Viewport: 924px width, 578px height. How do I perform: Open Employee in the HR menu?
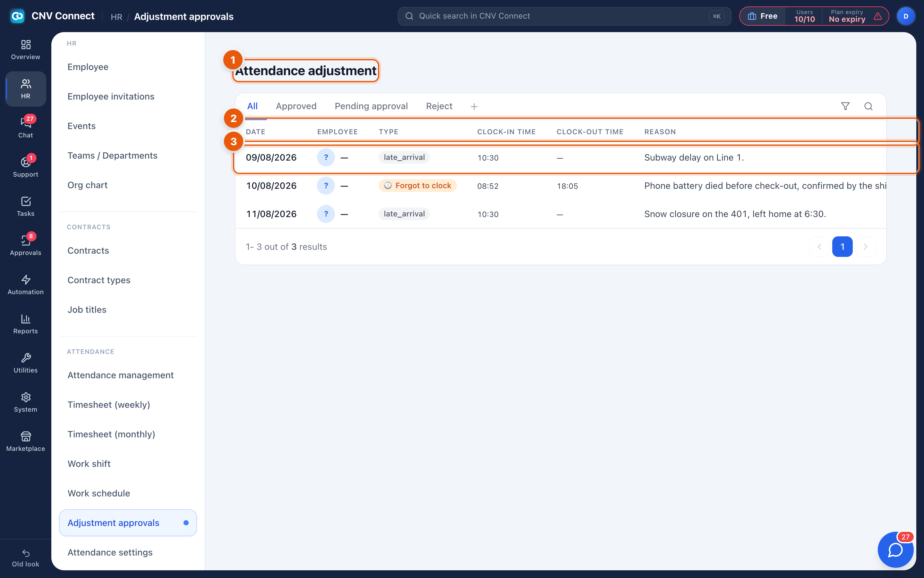[x=128, y=67]
